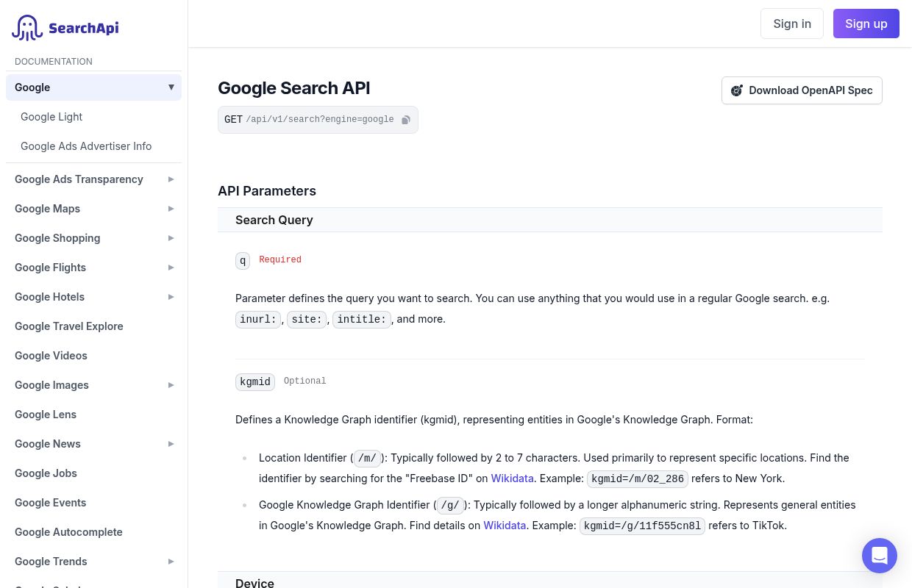
Task: Expand the Google News submenu
Action: coord(171,444)
